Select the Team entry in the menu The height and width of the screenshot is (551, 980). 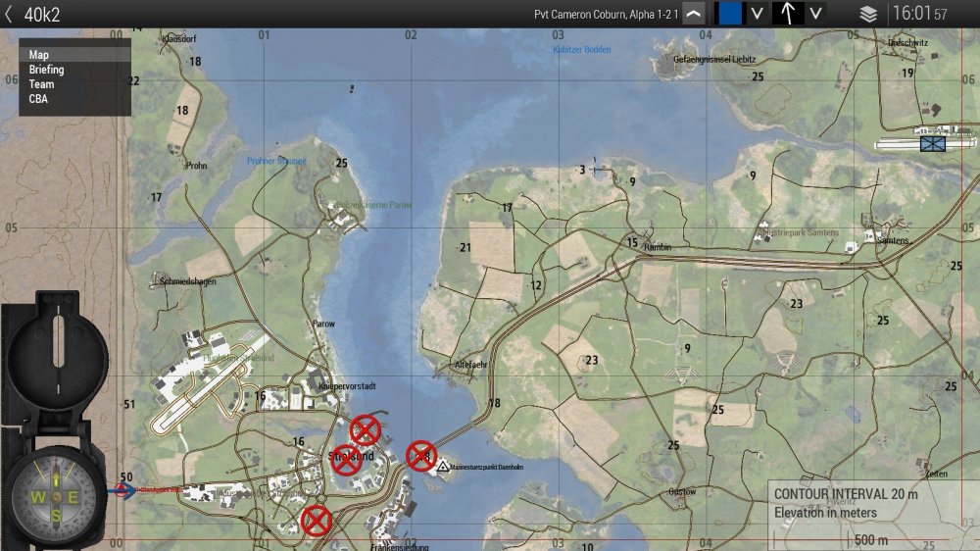[x=41, y=84]
